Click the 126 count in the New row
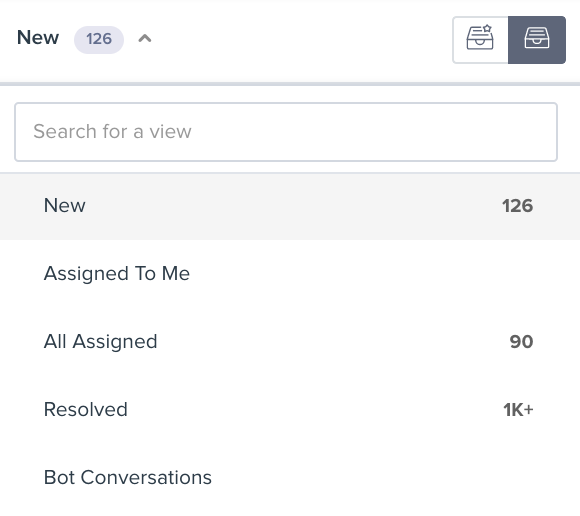Screen dimensions: 580x516 pyautogui.click(x=517, y=206)
